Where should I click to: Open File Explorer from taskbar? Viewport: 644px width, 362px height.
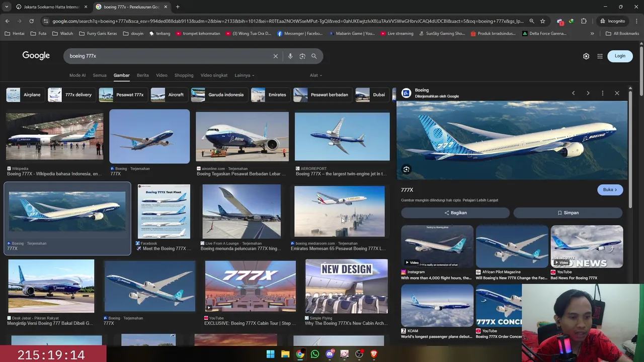[x=285, y=354]
